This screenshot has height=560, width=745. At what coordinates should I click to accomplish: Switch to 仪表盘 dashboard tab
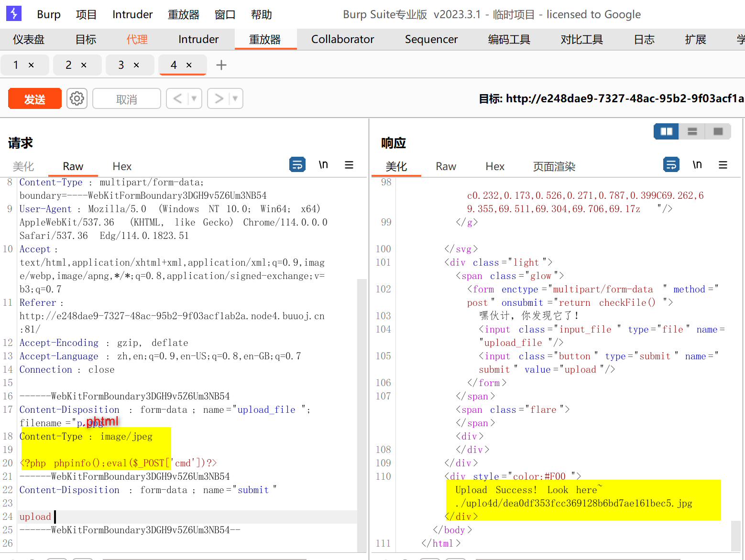[29, 39]
